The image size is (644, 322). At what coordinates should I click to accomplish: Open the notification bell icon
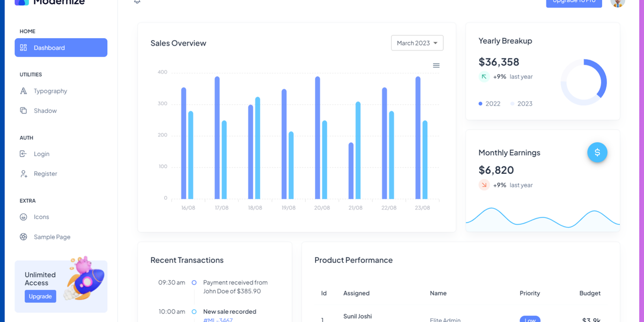137,2
